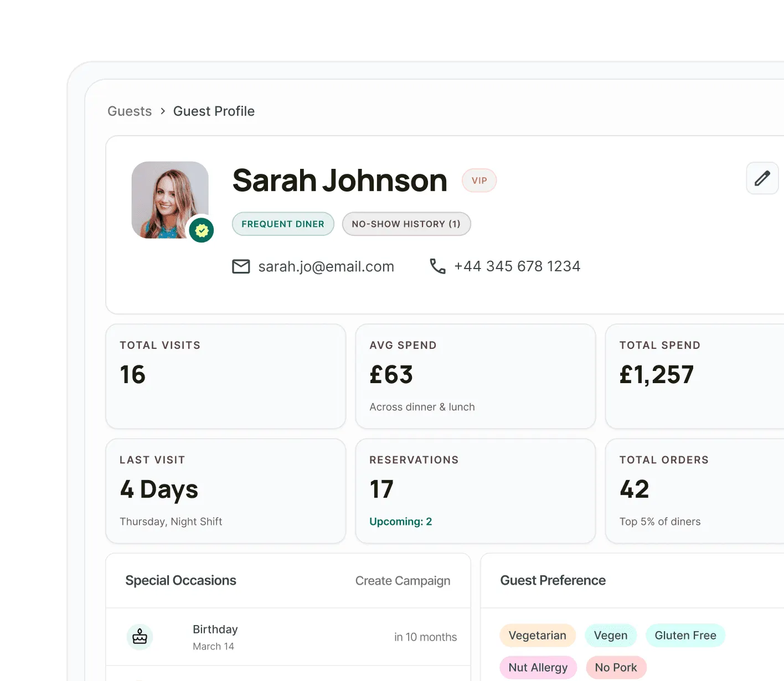Click the total orders value 42
784x681 pixels.
(x=635, y=489)
